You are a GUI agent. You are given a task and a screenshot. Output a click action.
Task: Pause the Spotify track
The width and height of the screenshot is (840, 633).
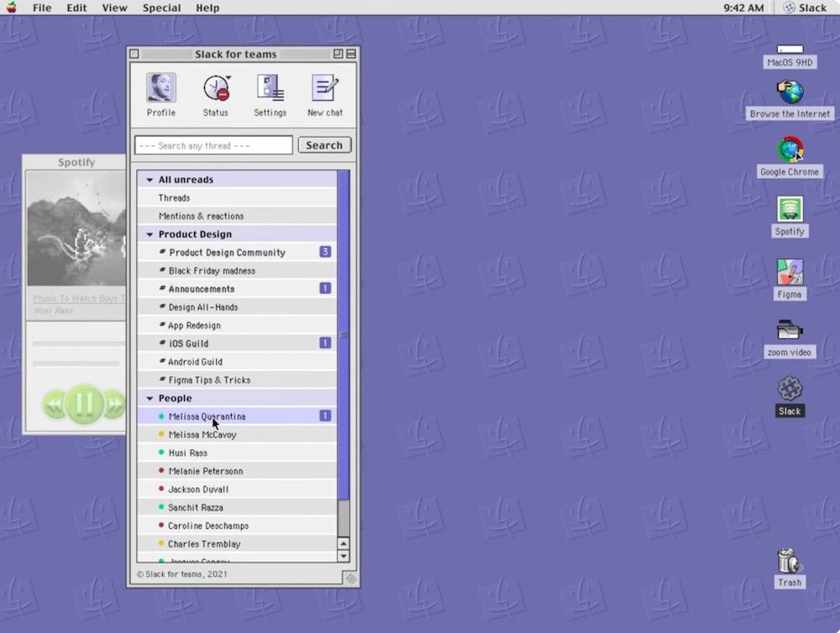(84, 404)
